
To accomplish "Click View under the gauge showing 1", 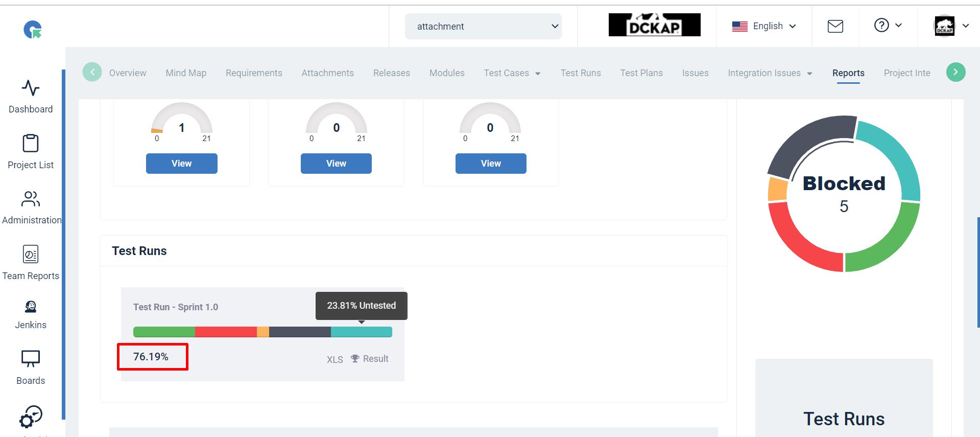I will point(182,164).
